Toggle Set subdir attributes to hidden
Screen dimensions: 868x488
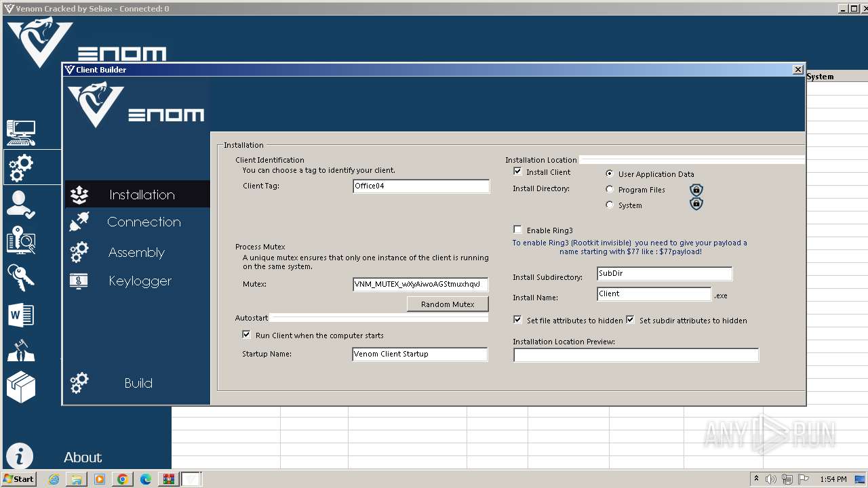[x=630, y=320]
